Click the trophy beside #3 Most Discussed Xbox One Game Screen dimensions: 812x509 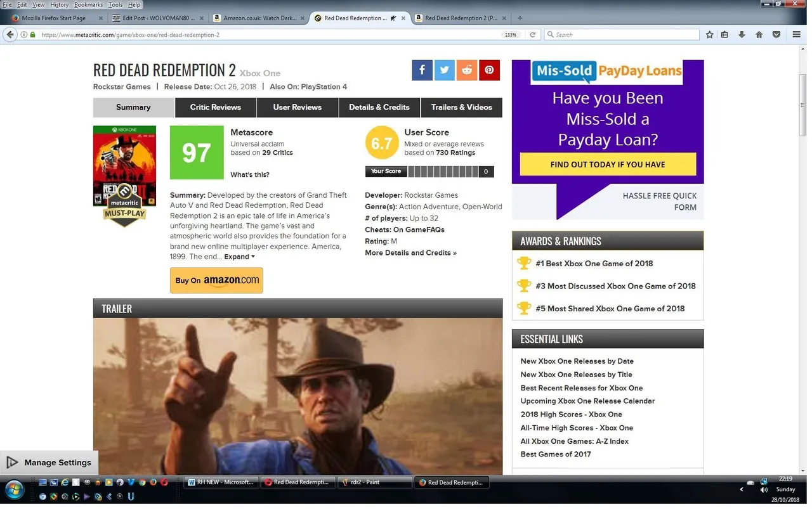pyautogui.click(x=524, y=286)
